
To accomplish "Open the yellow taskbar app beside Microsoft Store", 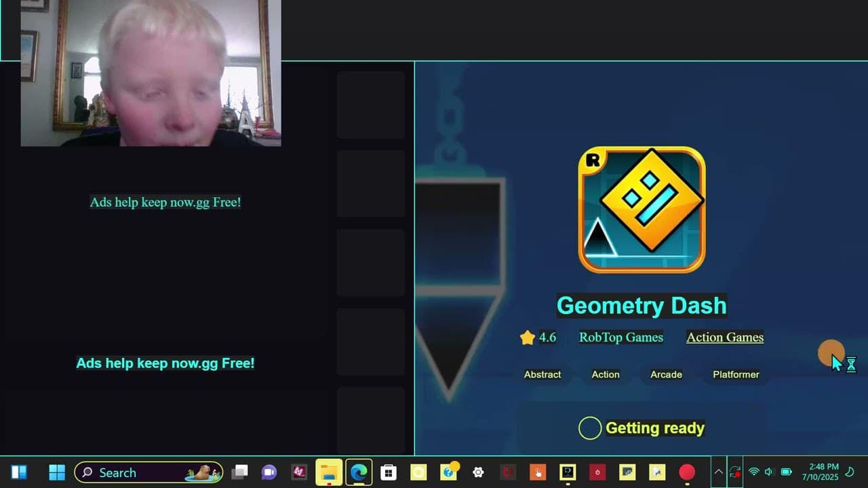I will pos(418,472).
